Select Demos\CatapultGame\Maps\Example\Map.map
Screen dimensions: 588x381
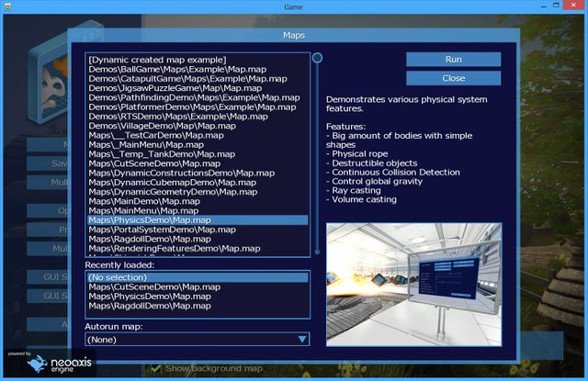198,79
